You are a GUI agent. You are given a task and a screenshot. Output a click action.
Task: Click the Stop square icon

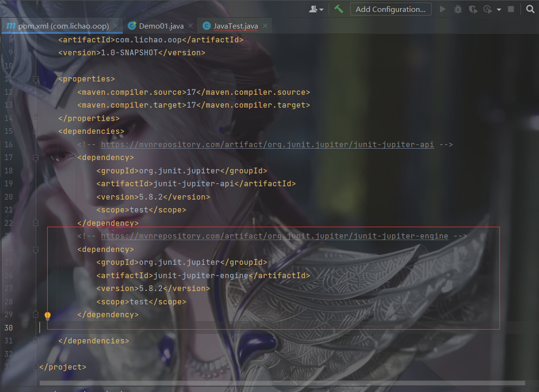click(511, 9)
